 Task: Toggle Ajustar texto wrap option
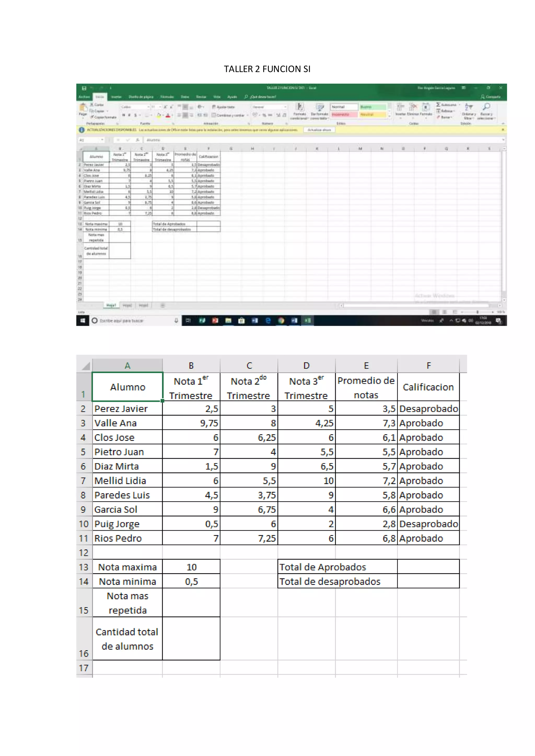coord(223,107)
